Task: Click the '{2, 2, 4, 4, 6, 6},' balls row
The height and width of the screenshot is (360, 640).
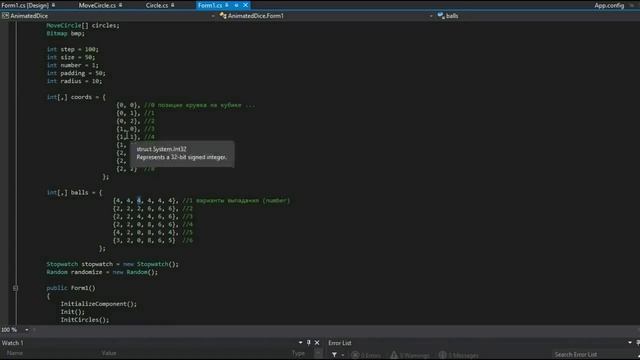Action: [146, 217]
